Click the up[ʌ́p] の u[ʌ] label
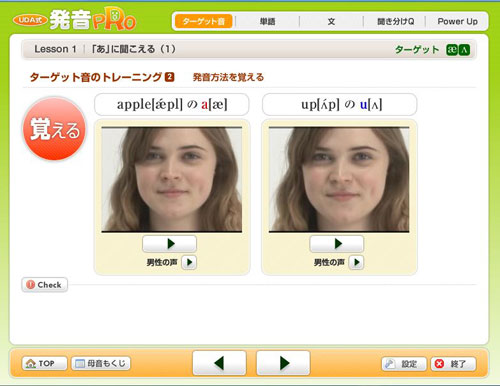This screenshot has height=386, width=500. [340, 105]
